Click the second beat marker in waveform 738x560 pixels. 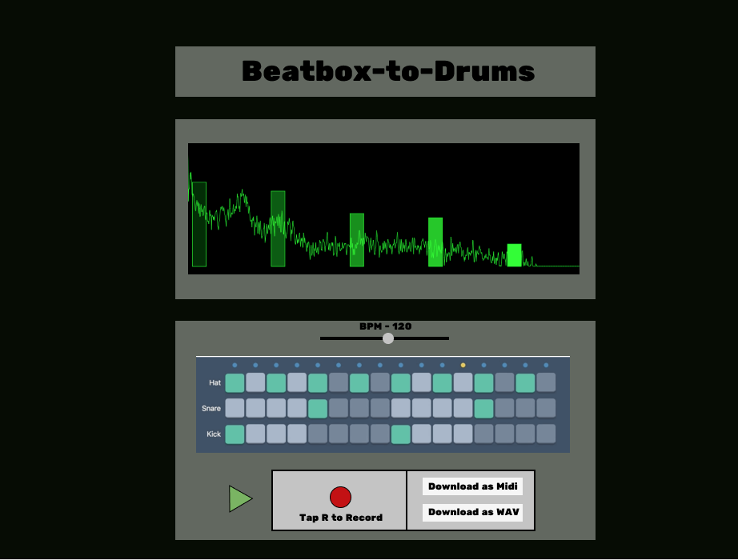(278, 229)
